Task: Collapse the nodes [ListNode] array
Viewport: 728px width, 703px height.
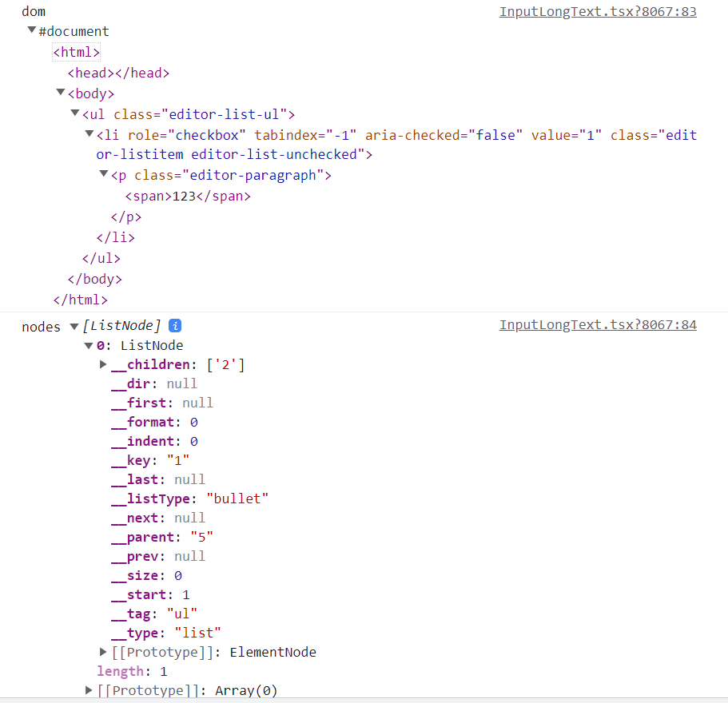Action: (x=74, y=325)
